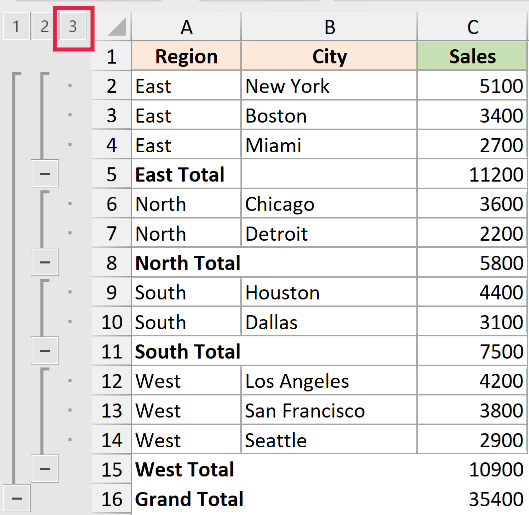529x515 pixels.
Task: Select the Boston cell
Action: (329, 115)
